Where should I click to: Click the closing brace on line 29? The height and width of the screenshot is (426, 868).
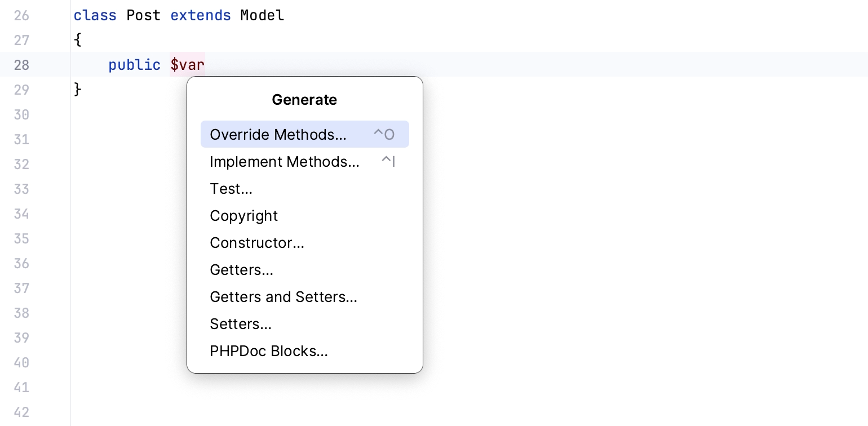pyautogui.click(x=77, y=90)
